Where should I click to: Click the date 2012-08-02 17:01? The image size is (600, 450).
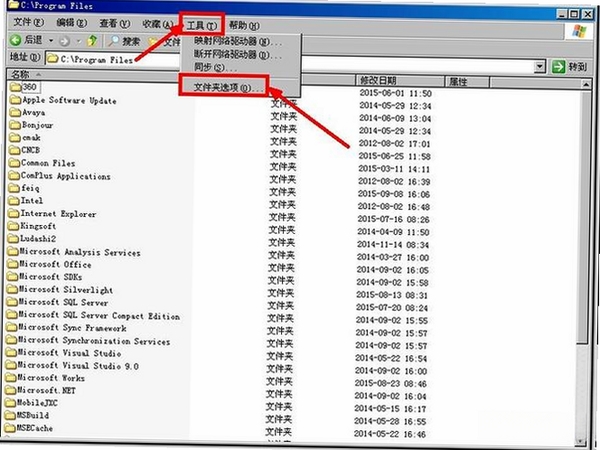pos(395,144)
